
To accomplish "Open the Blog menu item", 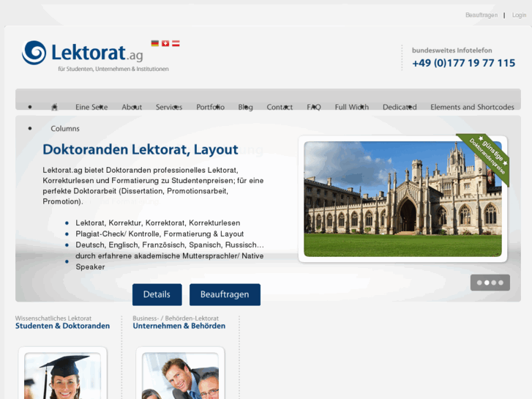I will (245, 107).
